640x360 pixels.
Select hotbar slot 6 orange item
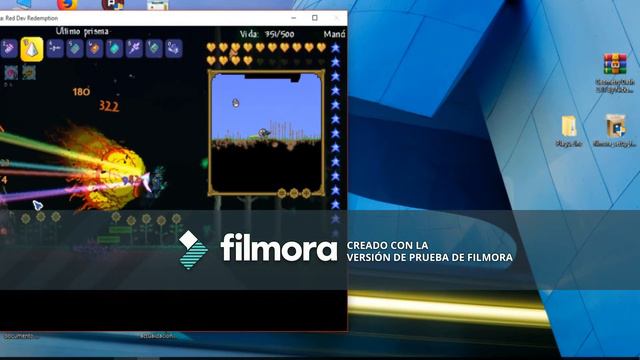(x=95, y=49)
